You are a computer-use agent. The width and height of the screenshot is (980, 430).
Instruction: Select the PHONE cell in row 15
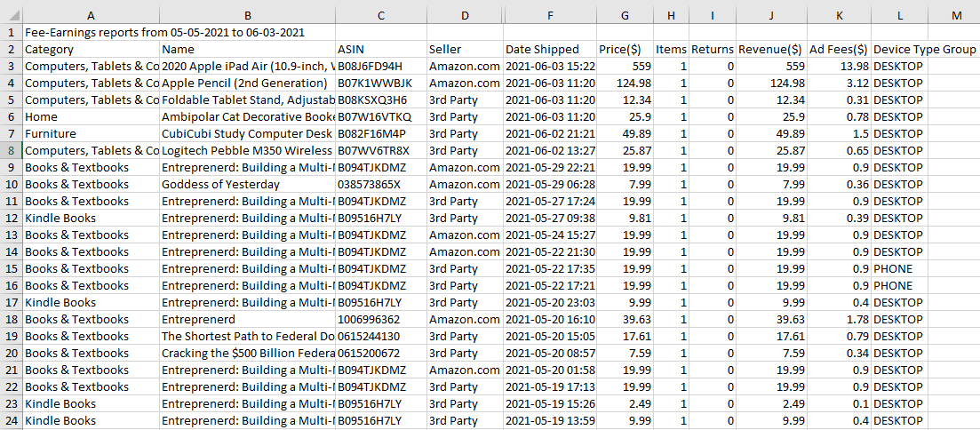[x=899, y=268]
